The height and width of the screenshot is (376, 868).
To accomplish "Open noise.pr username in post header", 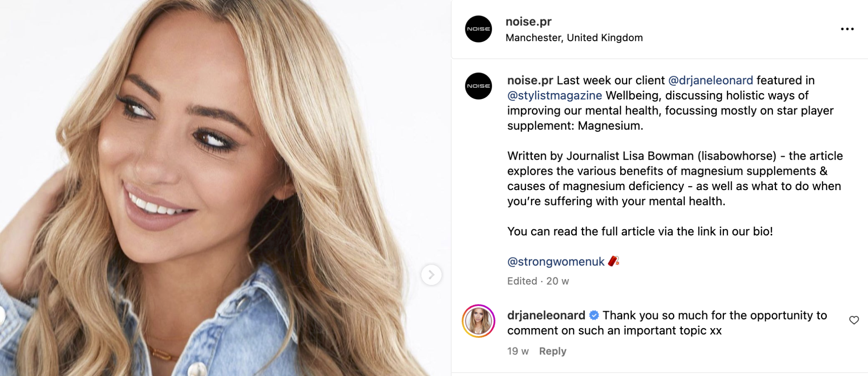I will 529,22.
